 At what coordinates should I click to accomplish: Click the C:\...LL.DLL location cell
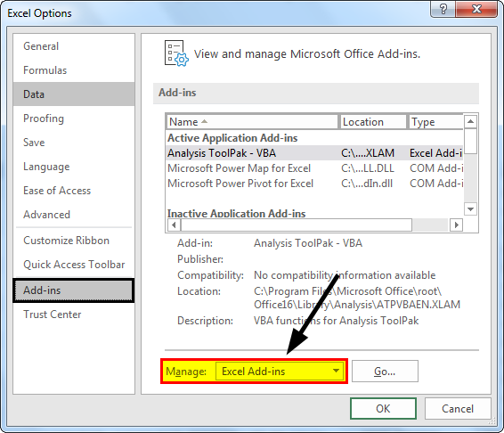click(368, 168)
